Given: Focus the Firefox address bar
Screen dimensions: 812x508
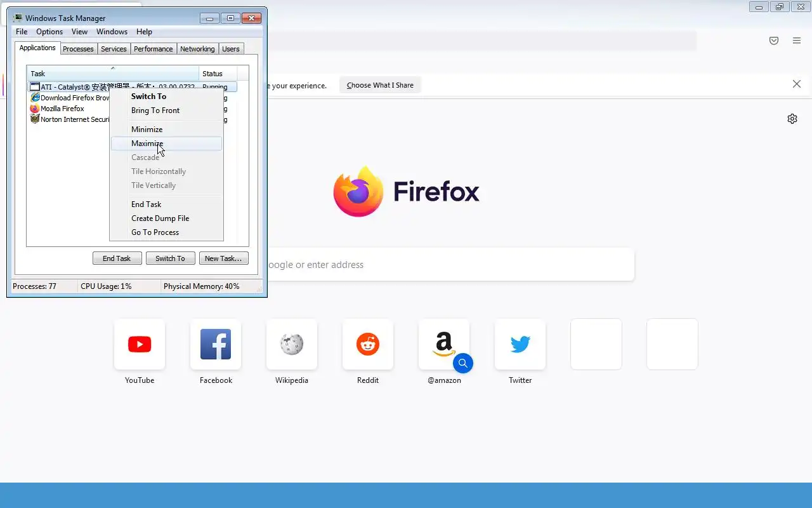Looking at the screenshot, I should point(482,41).
